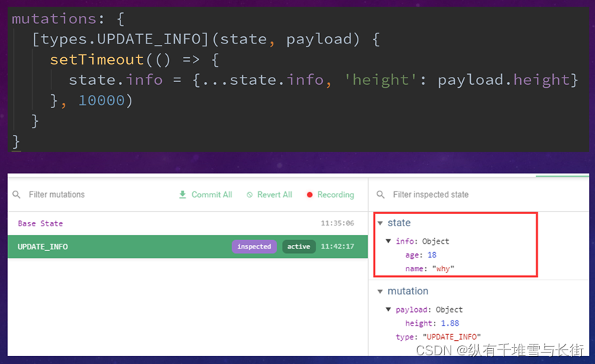Click types.UPDATE_INFO in the code
This screenshot has width=595, height=364.
(120, 39)
